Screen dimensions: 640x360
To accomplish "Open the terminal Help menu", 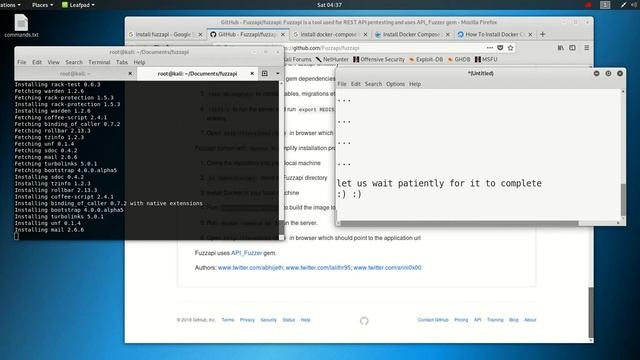I will point(139,62).
